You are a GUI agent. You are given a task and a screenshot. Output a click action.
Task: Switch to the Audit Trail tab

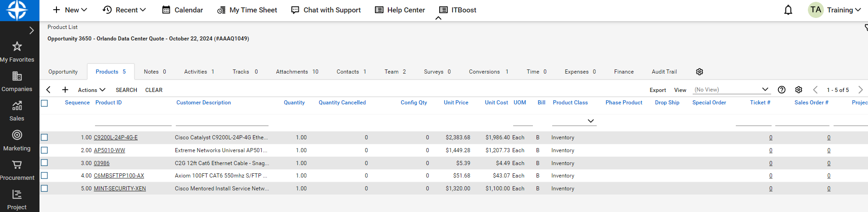pos(664,72)
